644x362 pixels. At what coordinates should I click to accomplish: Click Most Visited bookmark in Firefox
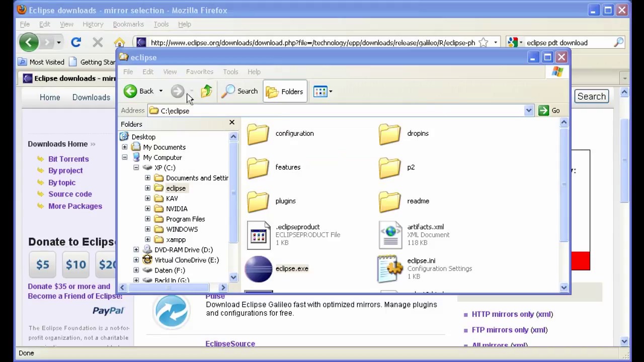click(x=41, y=62)
